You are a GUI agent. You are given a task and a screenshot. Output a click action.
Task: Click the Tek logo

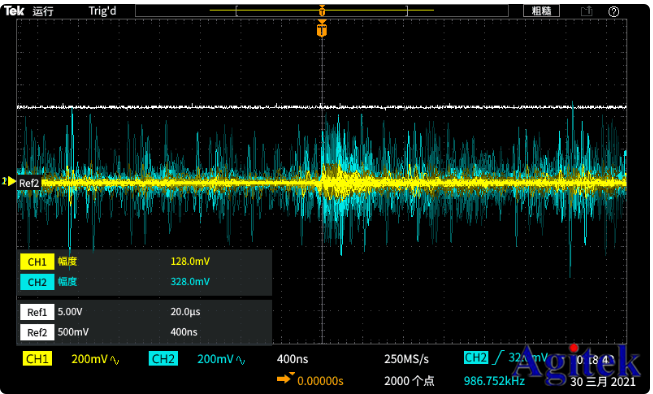tap(14, 11)
